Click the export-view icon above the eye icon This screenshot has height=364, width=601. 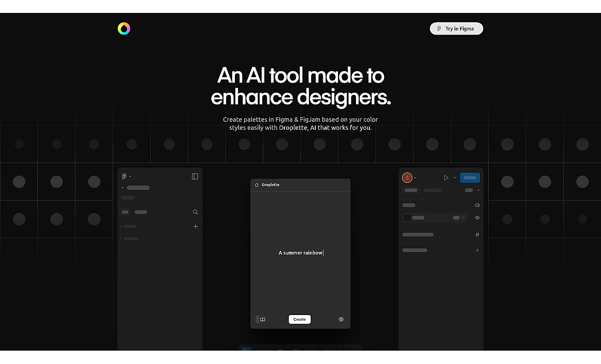477,205
